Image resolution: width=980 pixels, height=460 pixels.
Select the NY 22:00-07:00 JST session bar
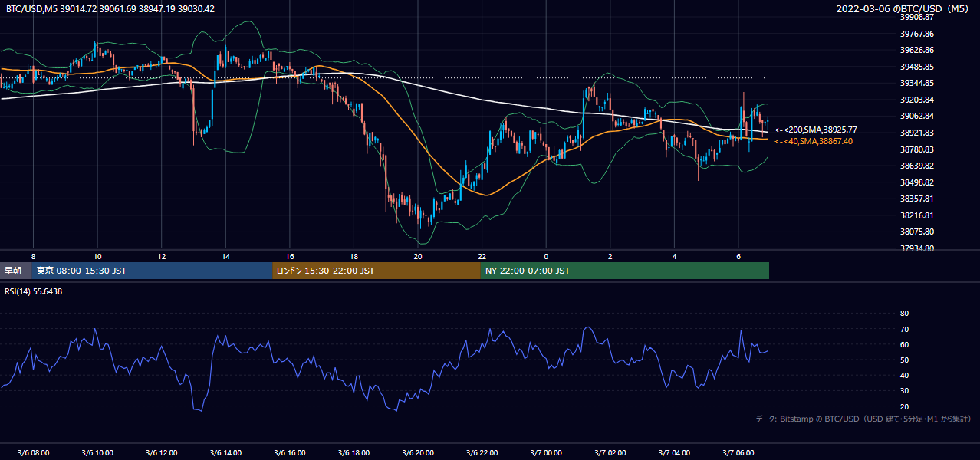(625, 271)
